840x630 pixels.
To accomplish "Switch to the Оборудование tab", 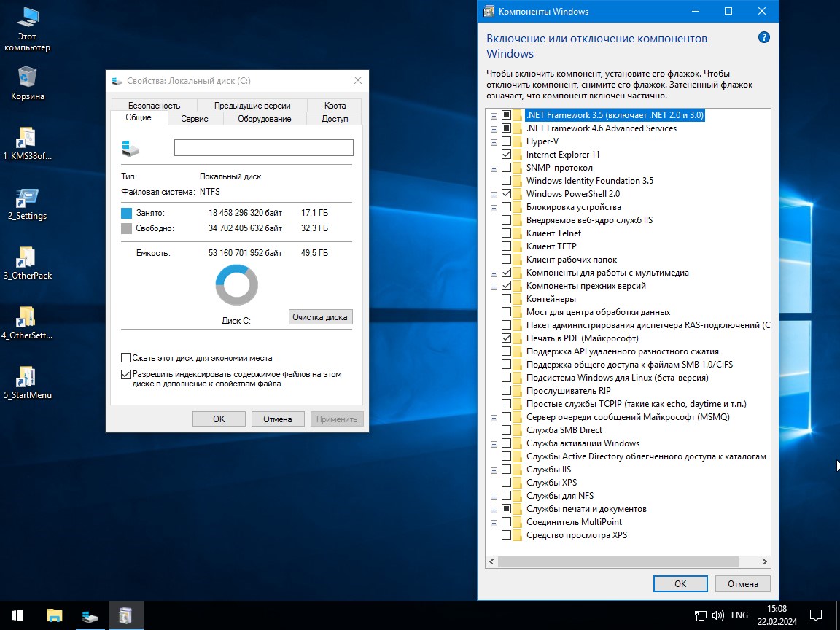I will (x=264, y=119).
